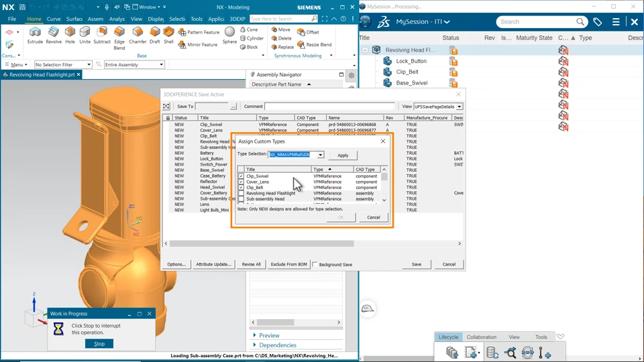Viewport: 644px width, 362px height.
Task: Click the search magnifier in MySession
Action: [x=580, y=21]
